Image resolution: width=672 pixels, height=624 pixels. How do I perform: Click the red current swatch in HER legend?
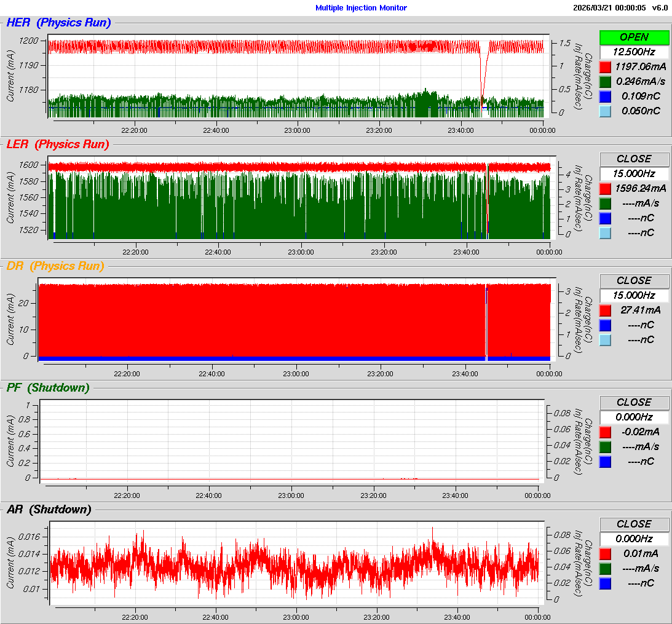pos(606,66)
